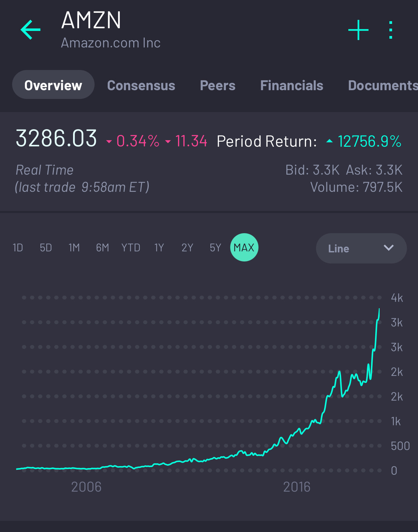This screenshot has height=532, width=418.
Task: Switch chart period to 6M
Action: [102, 248]
